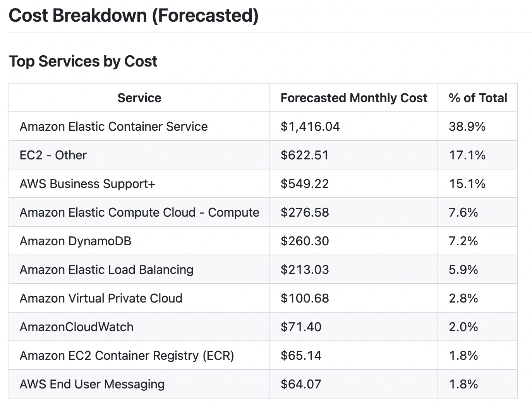Click the Amazon DynamoDB service name

[x=76, y=241]
